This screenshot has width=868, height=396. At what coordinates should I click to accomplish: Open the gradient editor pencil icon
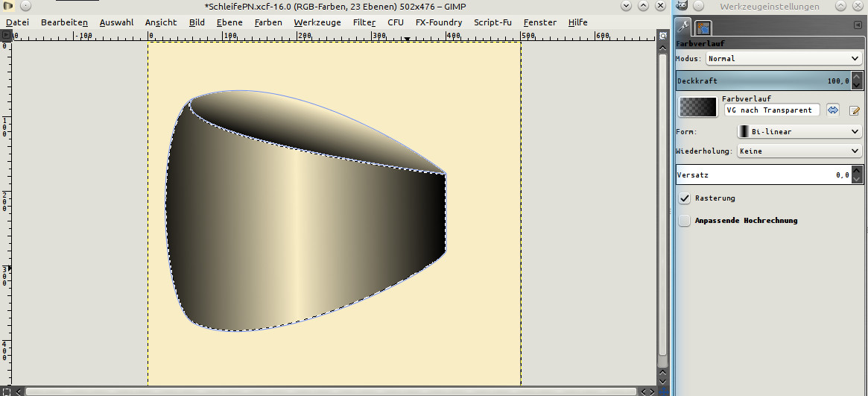pyautogui.click(x=855, y=110)
